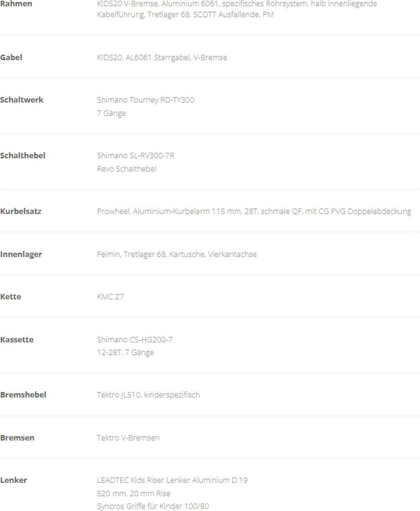Image resolution: width=420 pixels, height=511 pixels.
Task: Click the Prowheel crankset description
Action: click(x=254, y=211)
